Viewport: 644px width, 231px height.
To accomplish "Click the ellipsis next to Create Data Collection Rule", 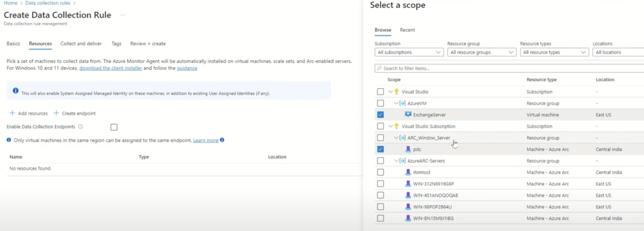I will pos(123,15).
